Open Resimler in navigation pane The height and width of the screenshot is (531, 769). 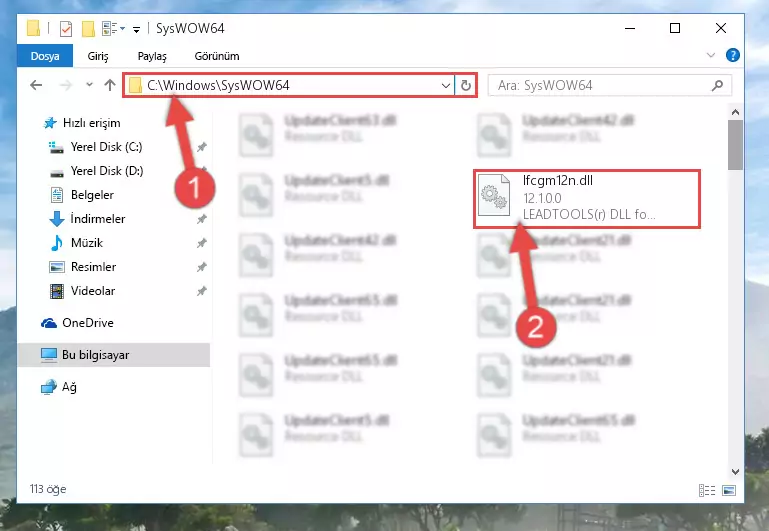tap(93, 267)
